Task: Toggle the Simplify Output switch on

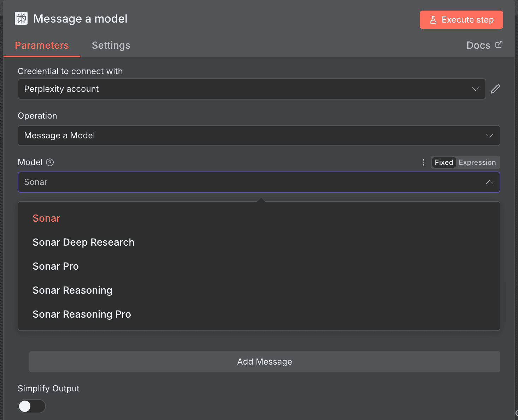Action: [x=31, y=406]
